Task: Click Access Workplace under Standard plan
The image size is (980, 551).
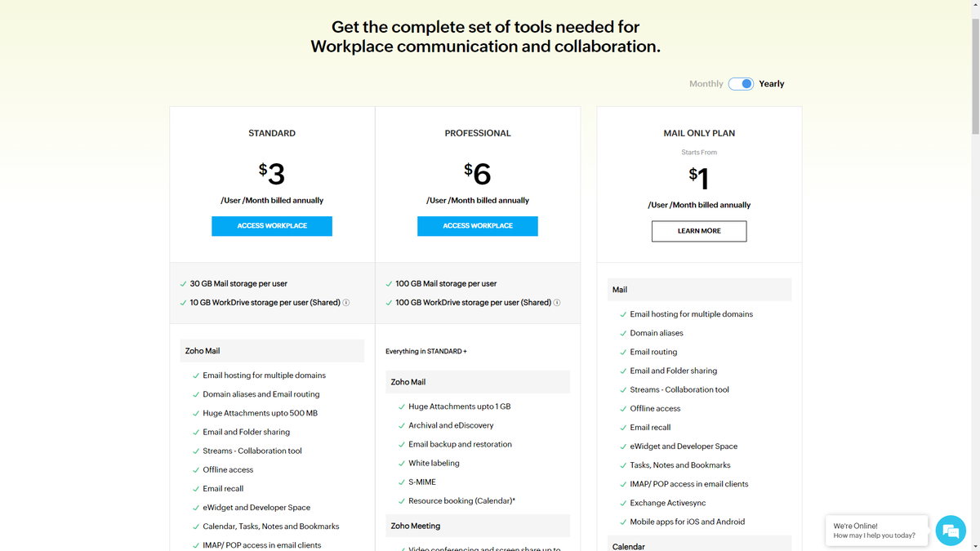Action: tap(271, 226)
